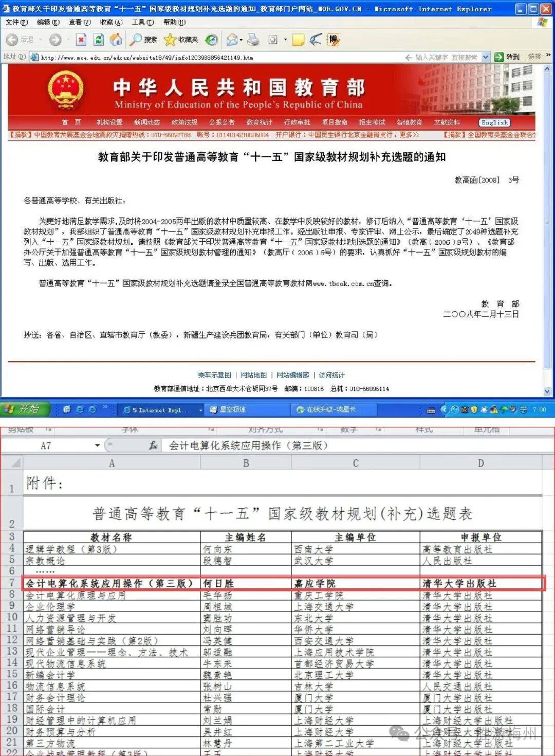Open Search (搜索) in the toolbar

(143, 40)
